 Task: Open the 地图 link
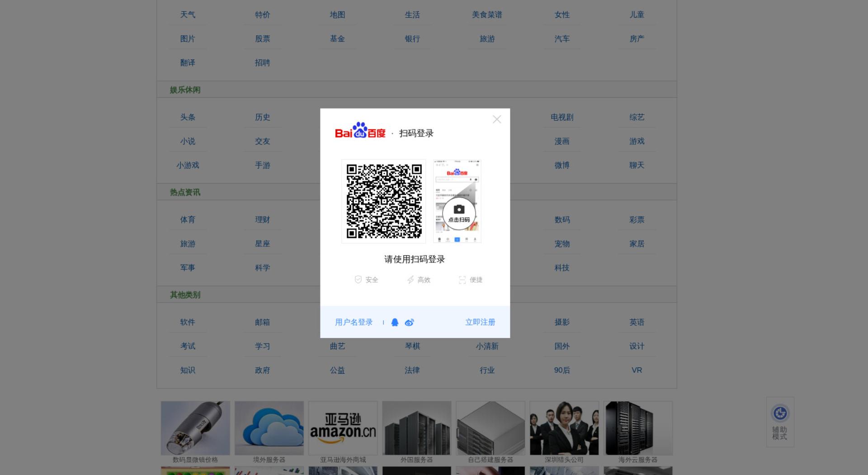click(337, 14)
